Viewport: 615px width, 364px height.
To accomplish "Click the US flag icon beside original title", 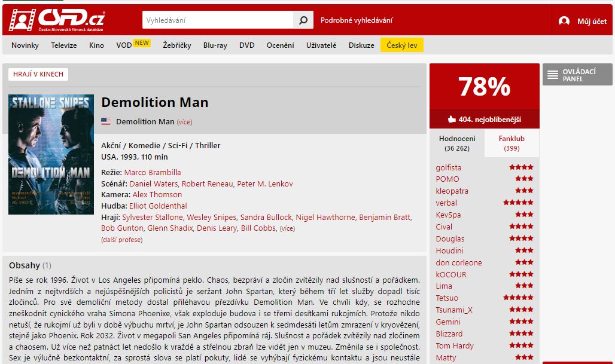I will pyautogui.click(x=106, y=121).
